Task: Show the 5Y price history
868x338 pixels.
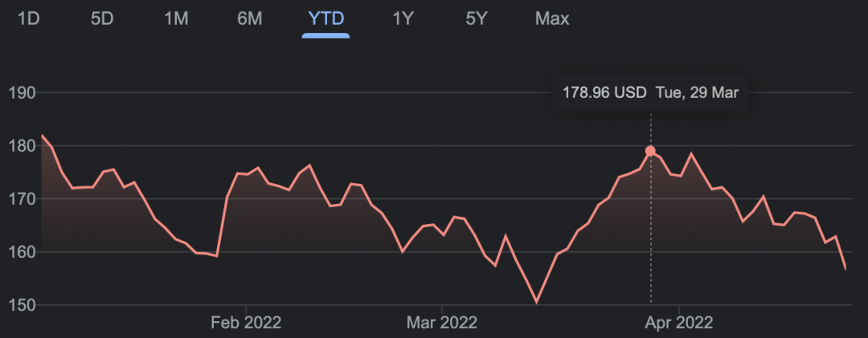Action: coord(477,18)
